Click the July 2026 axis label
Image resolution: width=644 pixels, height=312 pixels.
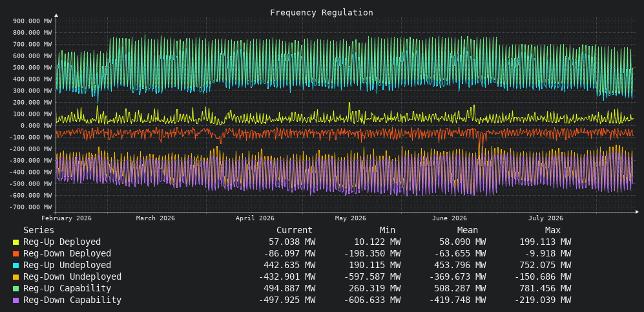[x=545, y=218]
